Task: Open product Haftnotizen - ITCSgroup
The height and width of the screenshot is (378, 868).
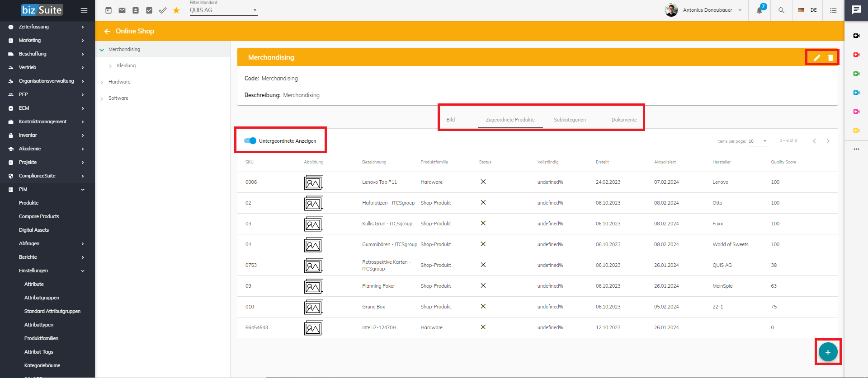Action: [388, 203]
